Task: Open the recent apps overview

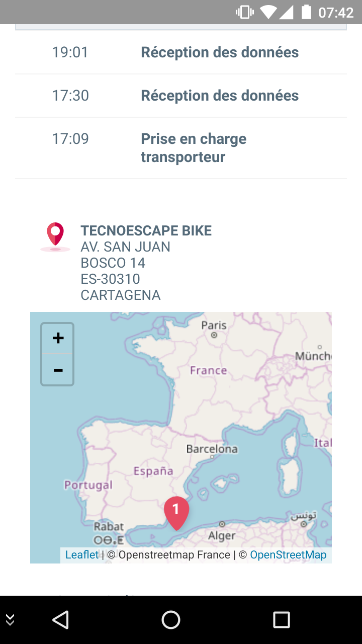Action: pyautogui.click(x=281, y=620)
